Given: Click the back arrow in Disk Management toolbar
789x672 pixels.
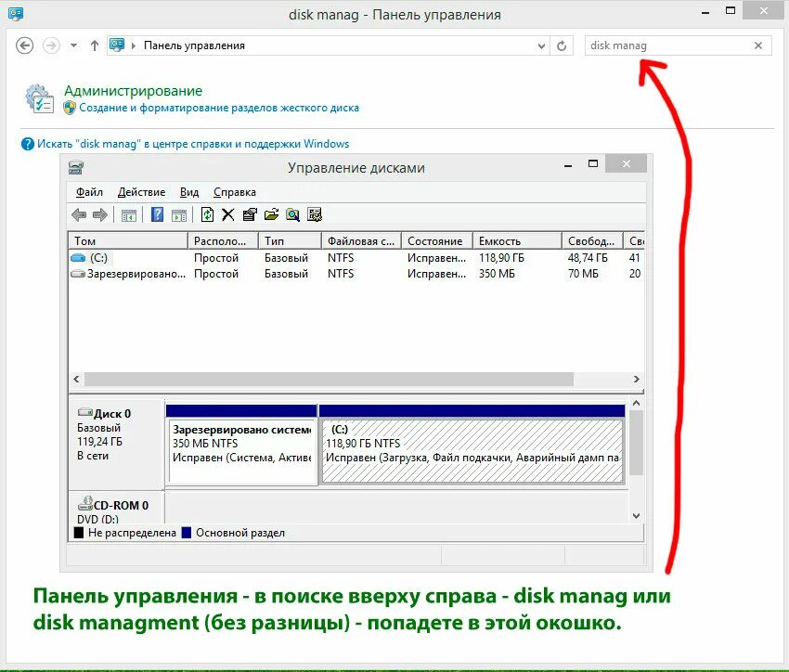Looking at the screenshot, I should click(79, 214).
